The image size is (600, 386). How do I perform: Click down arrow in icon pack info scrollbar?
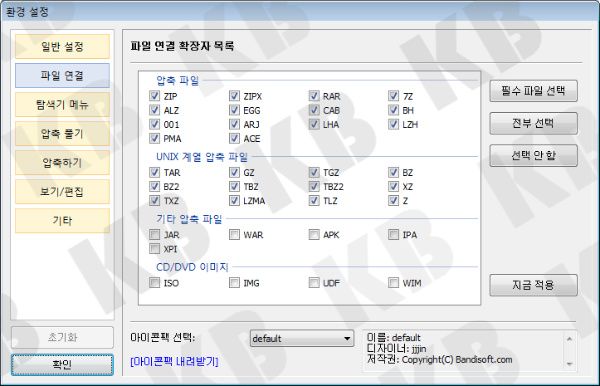tap(569, 364)
